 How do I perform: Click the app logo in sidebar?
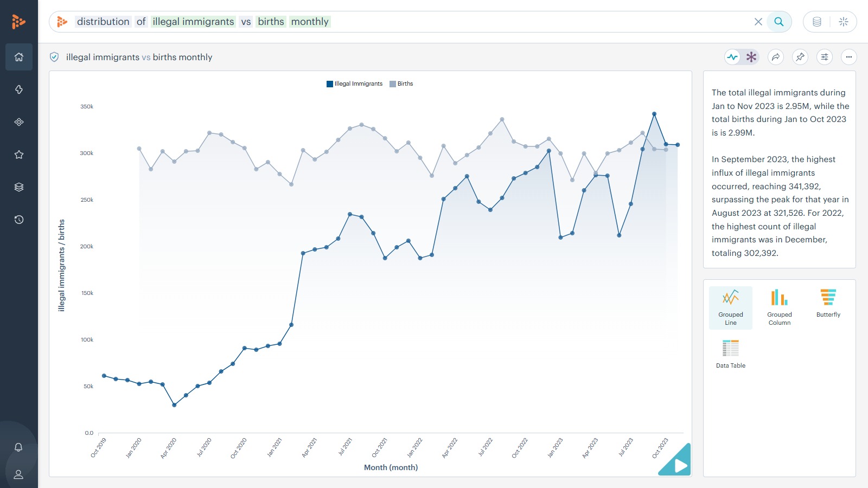click(18, 22)
